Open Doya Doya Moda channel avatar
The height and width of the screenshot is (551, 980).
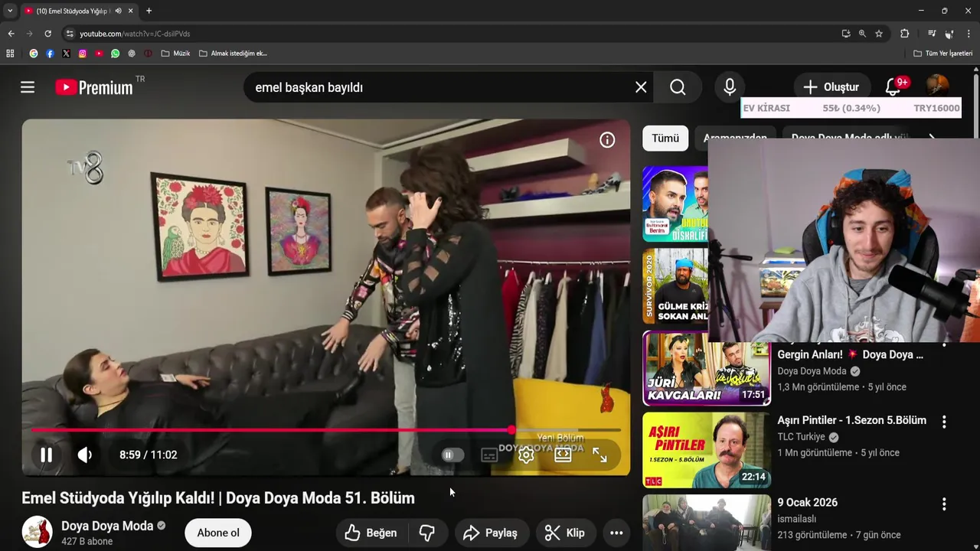(x=37, y=532)
